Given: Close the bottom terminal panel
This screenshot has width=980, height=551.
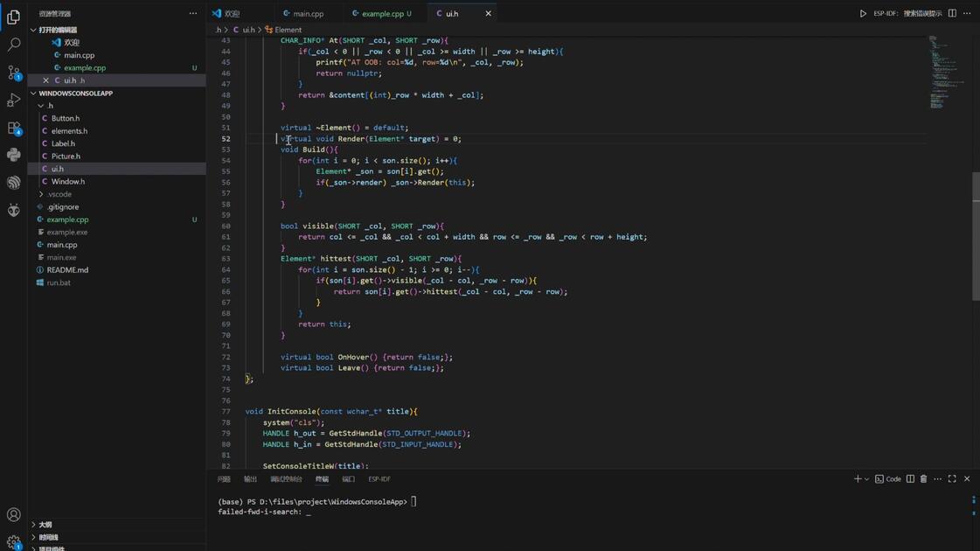Looking at the screenshot, I should coord(967,479).
